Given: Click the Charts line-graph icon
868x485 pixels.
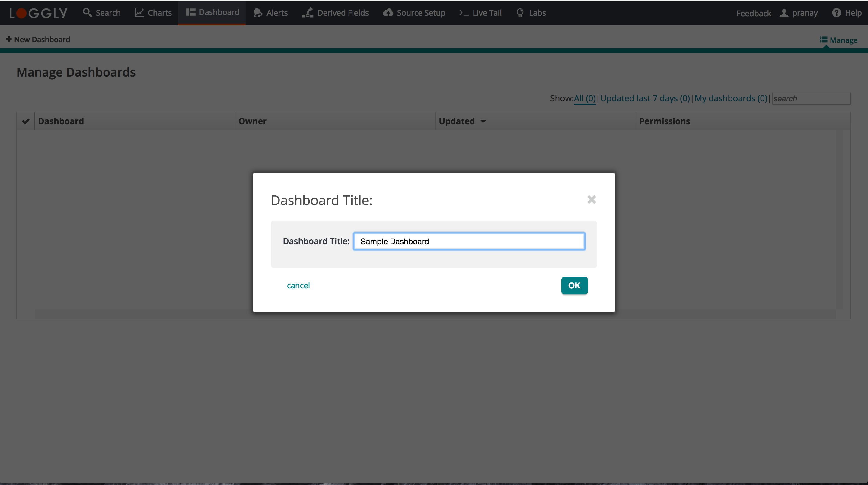Looking at the screenshot, I should [x=139, y=12].
